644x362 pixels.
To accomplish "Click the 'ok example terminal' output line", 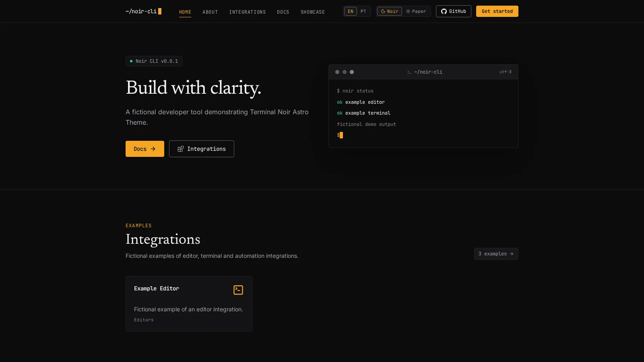I will click(363, 113).
